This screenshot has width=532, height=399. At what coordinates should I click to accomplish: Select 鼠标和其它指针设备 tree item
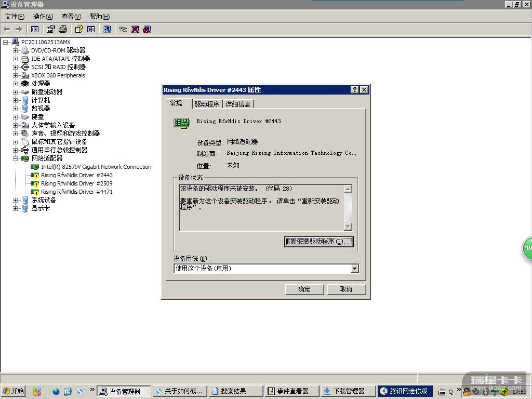coord(59,142)
